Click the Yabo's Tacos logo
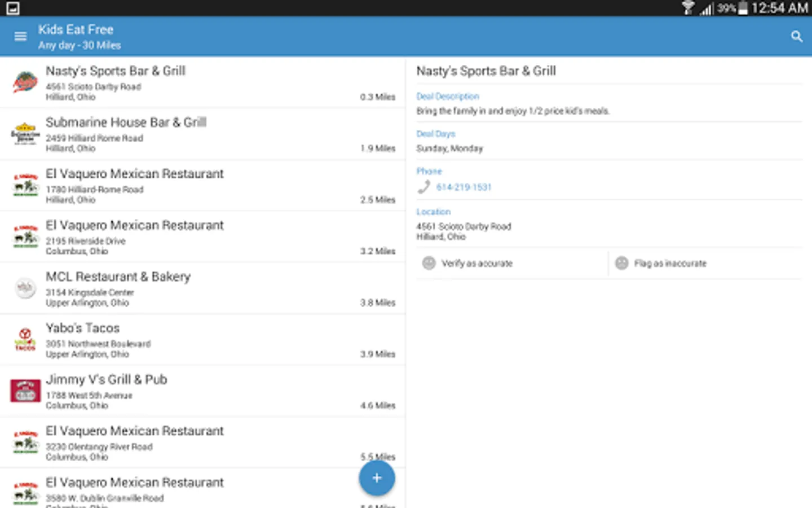The width and height of the screenshot is (812, 508). pyautogui.click(x=25, y=339)
